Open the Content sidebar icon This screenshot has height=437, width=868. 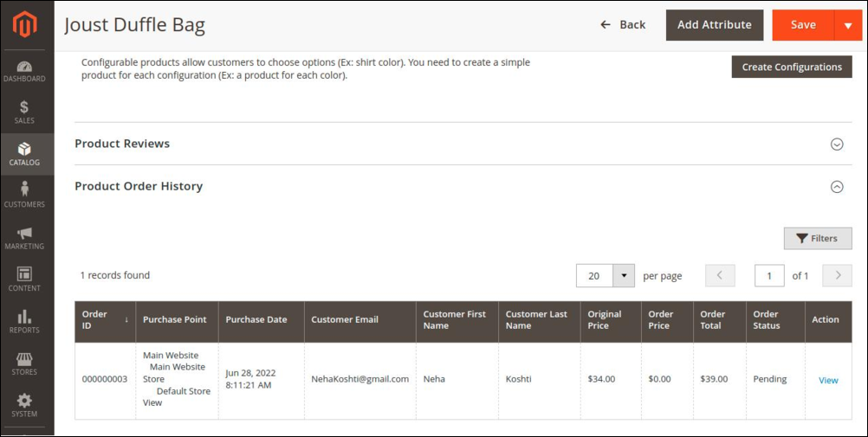(24, 280)
